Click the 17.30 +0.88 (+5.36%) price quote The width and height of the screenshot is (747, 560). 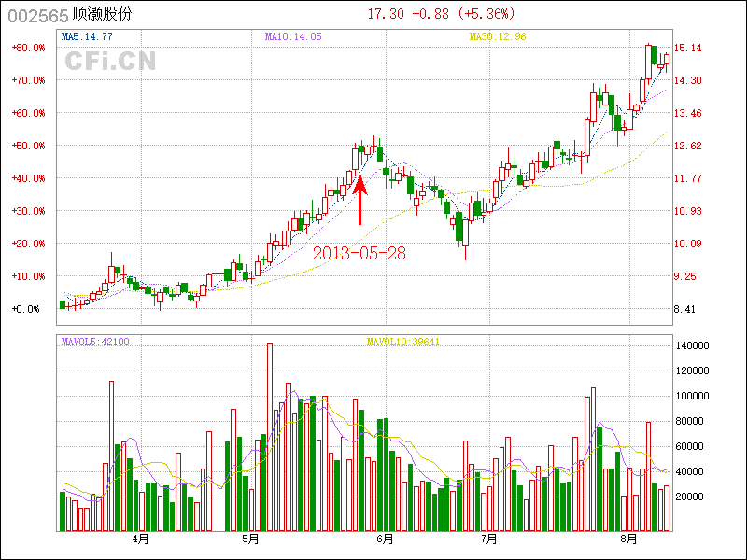(x=441, y=14)
